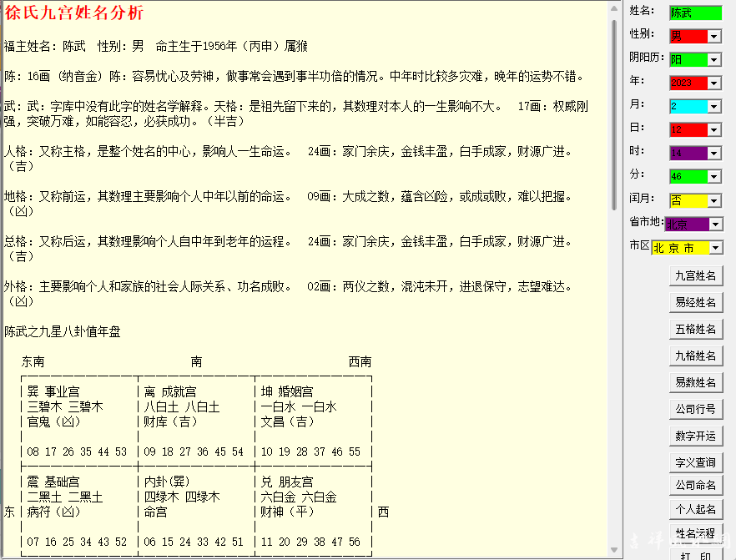
Task: Click the 数字开运 button
Action: click(x=695, y=436)
